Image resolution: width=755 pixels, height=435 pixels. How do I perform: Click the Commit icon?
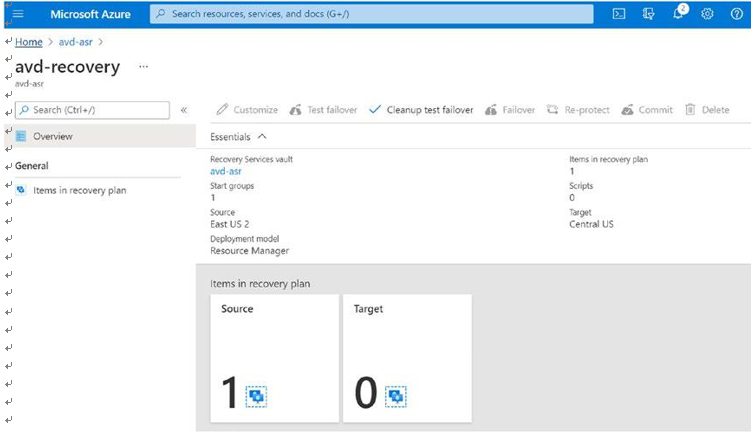(x=627, y=110)
